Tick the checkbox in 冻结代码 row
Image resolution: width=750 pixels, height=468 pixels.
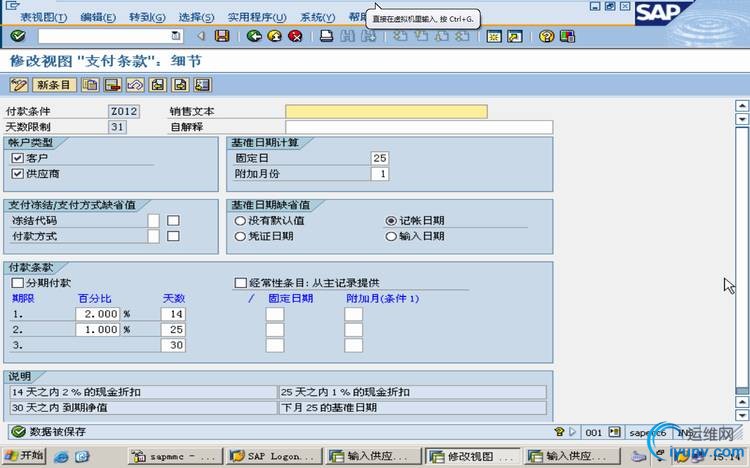click(x=173, y=221)
